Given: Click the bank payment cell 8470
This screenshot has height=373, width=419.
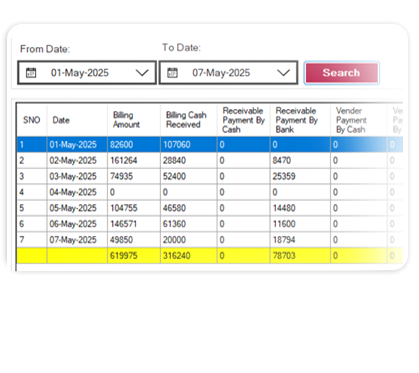Looking at the screenshot, I should tap(300, 160).
